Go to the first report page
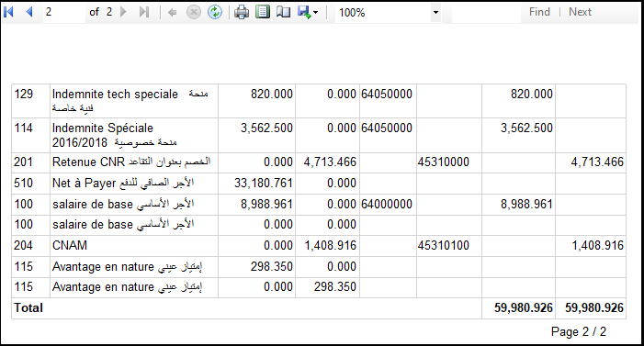The image size is (644, 346). 8,12
